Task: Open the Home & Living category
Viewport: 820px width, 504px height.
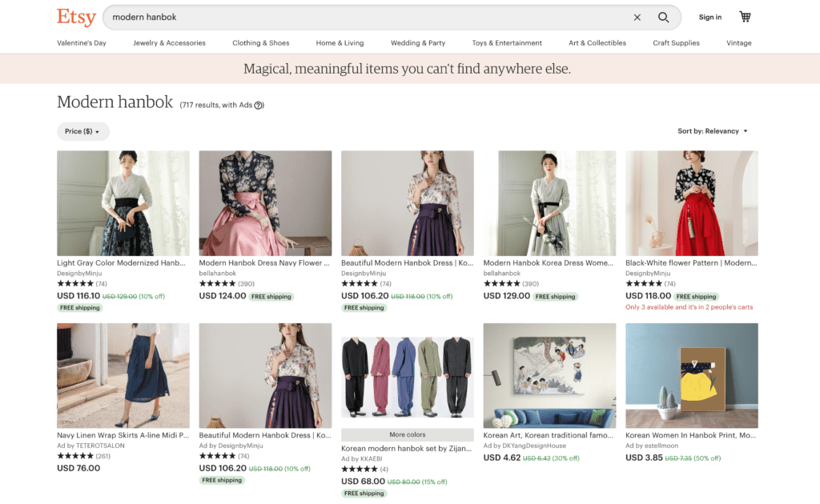Action: tap(340, 43)
